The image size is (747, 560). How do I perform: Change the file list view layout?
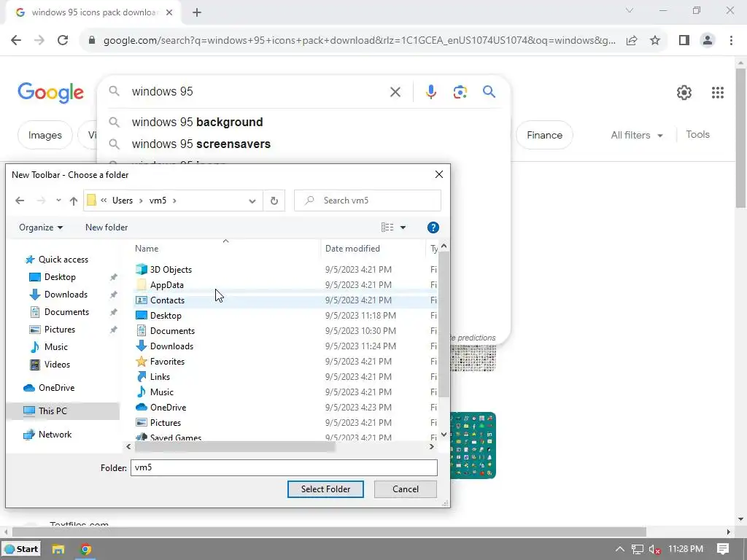point(387,227)
